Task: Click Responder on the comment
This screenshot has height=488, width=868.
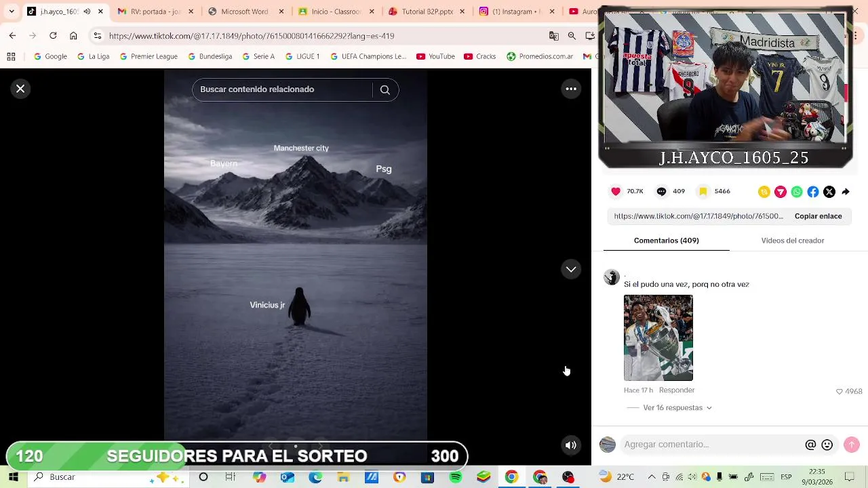Action: pyautogui.click(x=677, y=390)
